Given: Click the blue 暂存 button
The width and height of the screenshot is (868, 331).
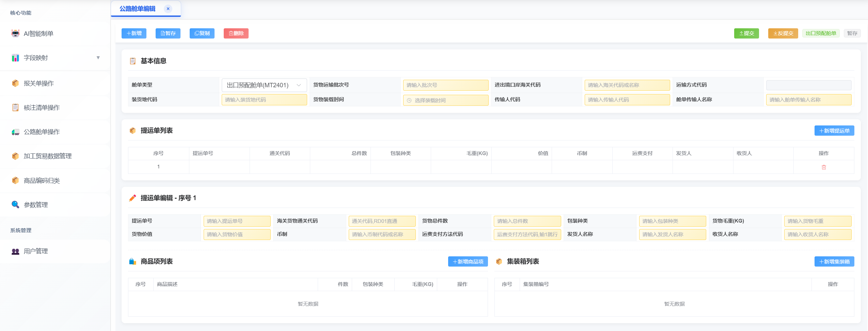Looking at the screenshot, I should (168, 33).
